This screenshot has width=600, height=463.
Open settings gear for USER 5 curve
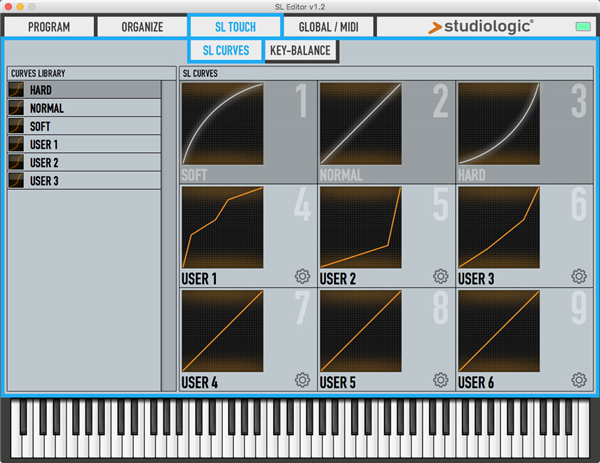tap(440, 380)
